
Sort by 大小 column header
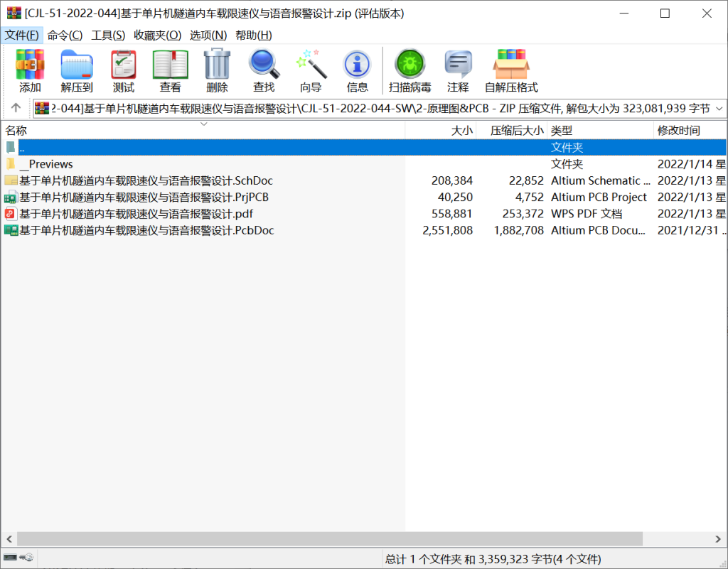461,131
